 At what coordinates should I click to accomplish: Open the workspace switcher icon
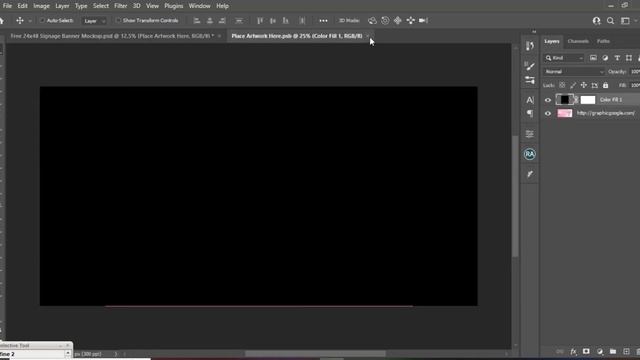(x=625, y=21)
